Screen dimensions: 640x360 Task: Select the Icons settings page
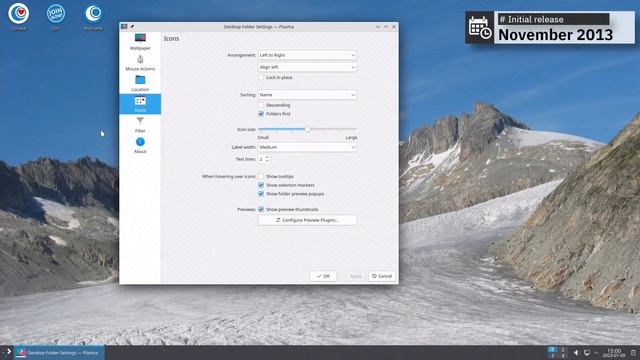140,104
